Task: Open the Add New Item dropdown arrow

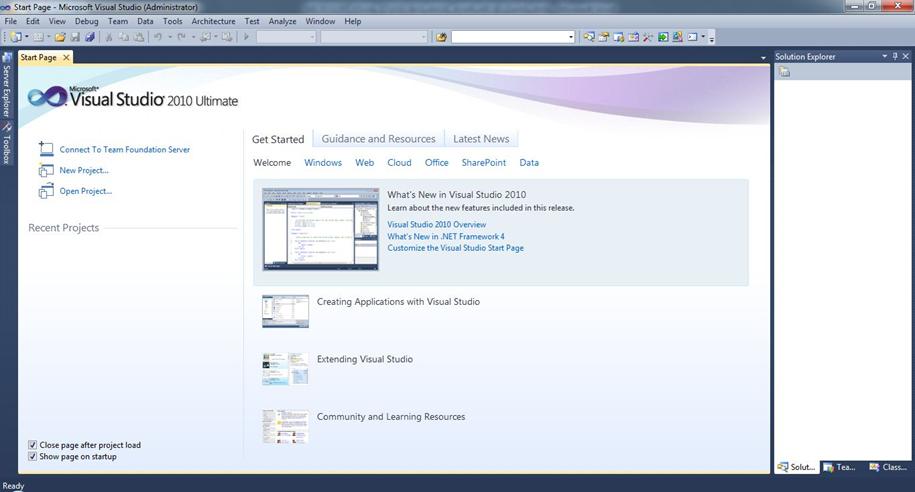Action: coord(49,37)
